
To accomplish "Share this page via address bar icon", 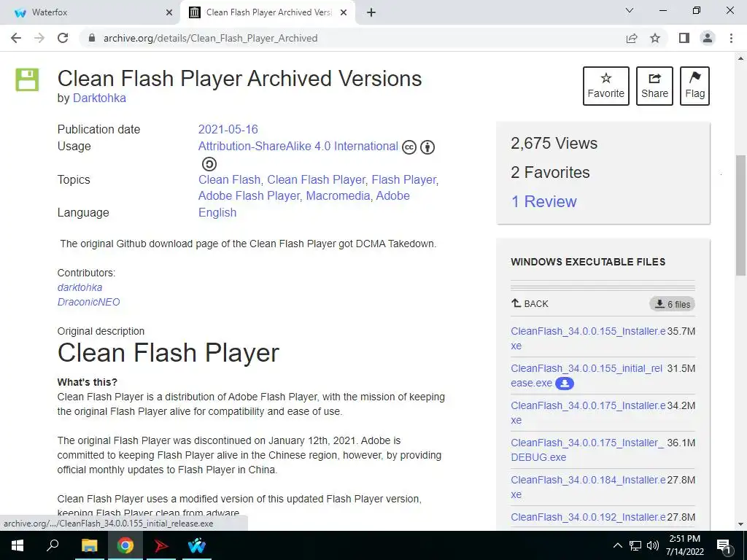I will click(632, 38).
